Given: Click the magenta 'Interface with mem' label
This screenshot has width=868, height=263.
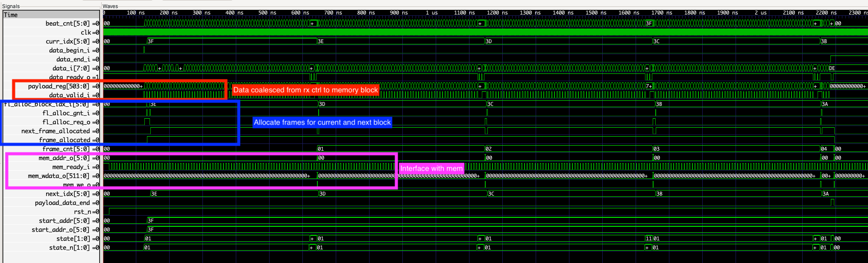Looking at the screenshot, I should (x=431, y=169).
